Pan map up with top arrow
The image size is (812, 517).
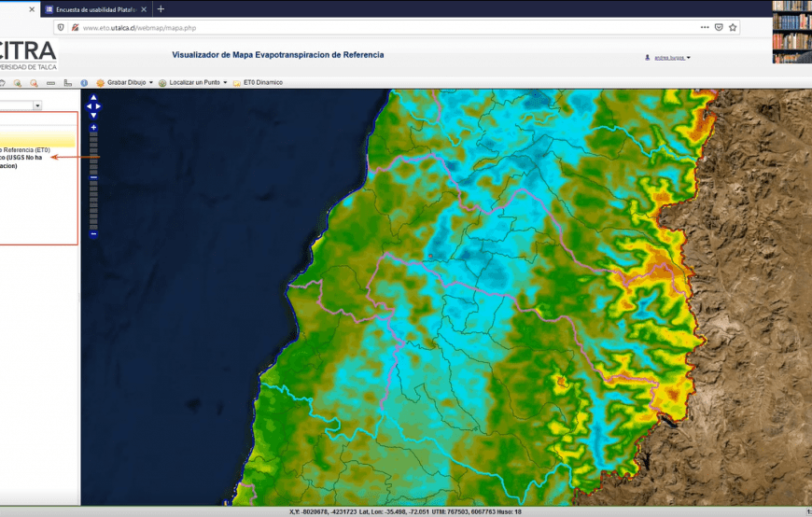[x=93, y=97]
